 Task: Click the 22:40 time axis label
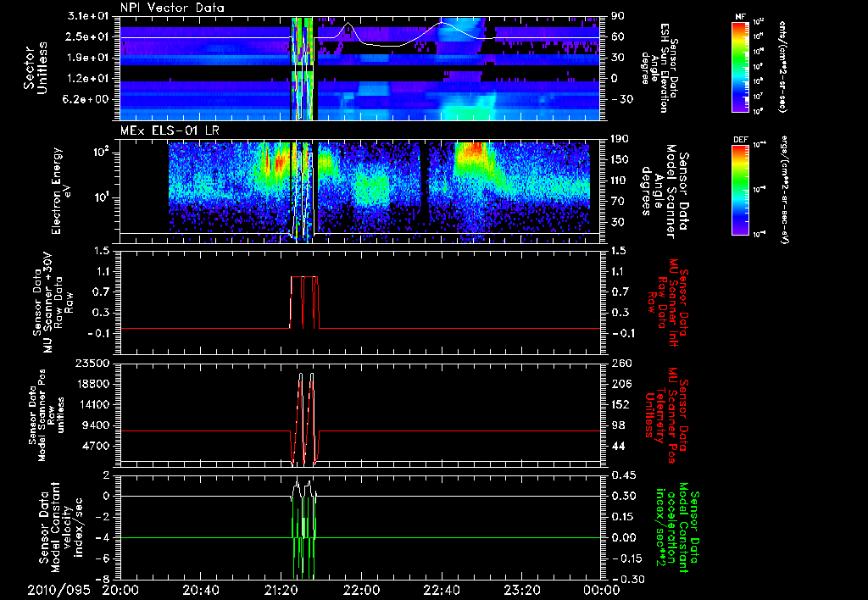click(441, 591)
